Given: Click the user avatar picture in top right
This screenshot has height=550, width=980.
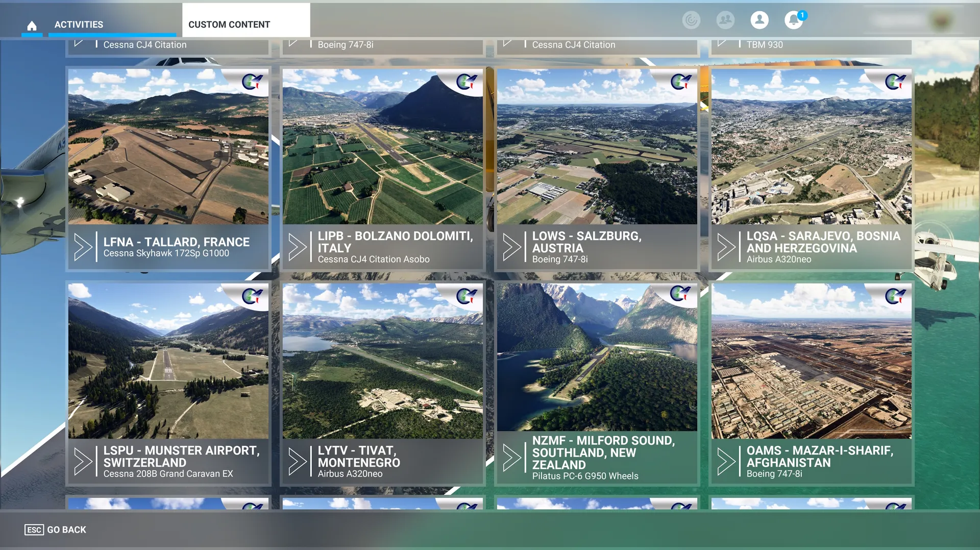Looking at the screenshot, I should pos(942,20).
